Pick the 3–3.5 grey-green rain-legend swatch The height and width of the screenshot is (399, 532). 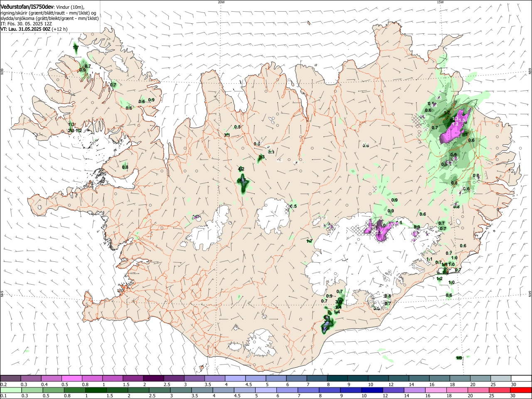click(x=181, y=390)
